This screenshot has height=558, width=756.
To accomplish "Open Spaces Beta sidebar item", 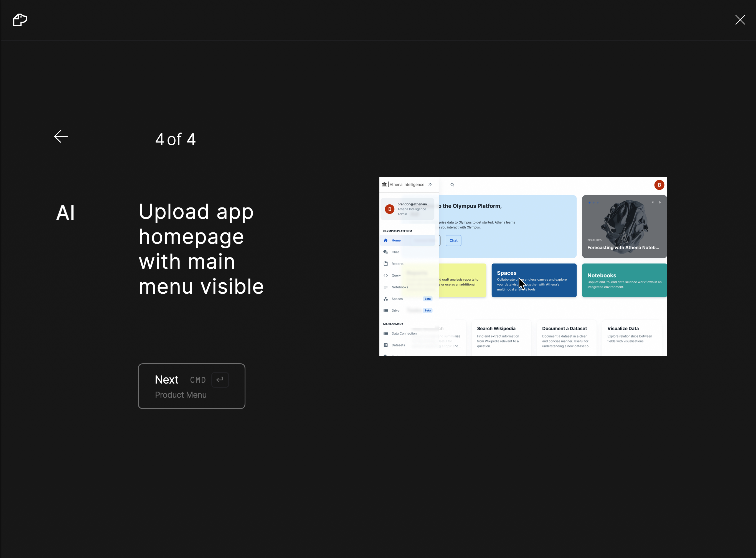I will [397, 299].
